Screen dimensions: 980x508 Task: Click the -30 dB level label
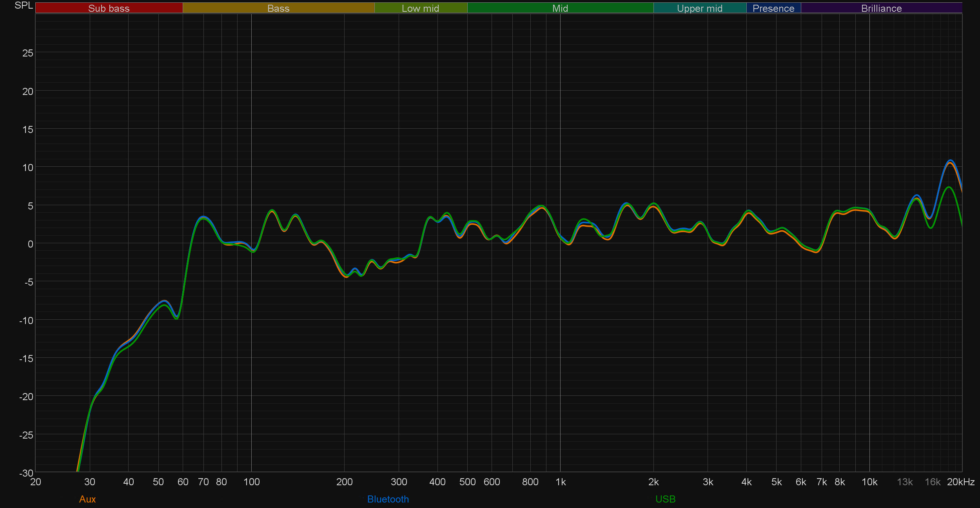click(26, 473)
